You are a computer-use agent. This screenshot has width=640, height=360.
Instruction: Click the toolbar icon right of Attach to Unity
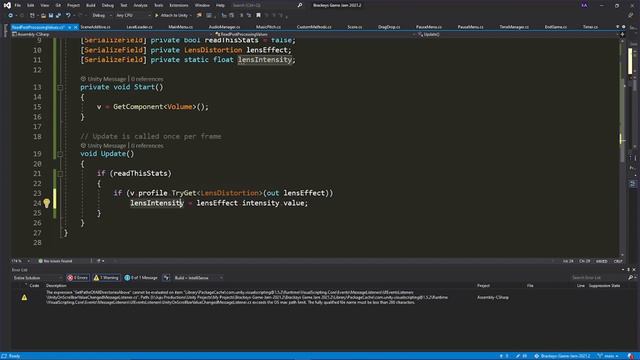click(x=199, y=16)
